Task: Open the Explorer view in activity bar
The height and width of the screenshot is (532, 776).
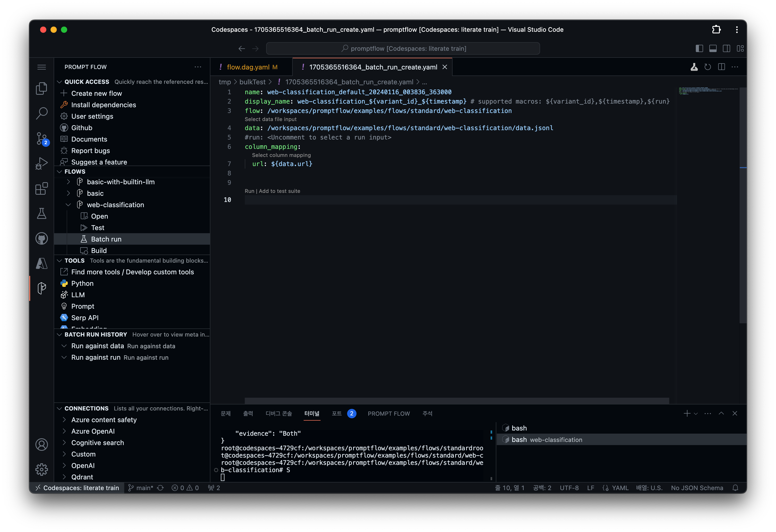Action: [41, 88]
